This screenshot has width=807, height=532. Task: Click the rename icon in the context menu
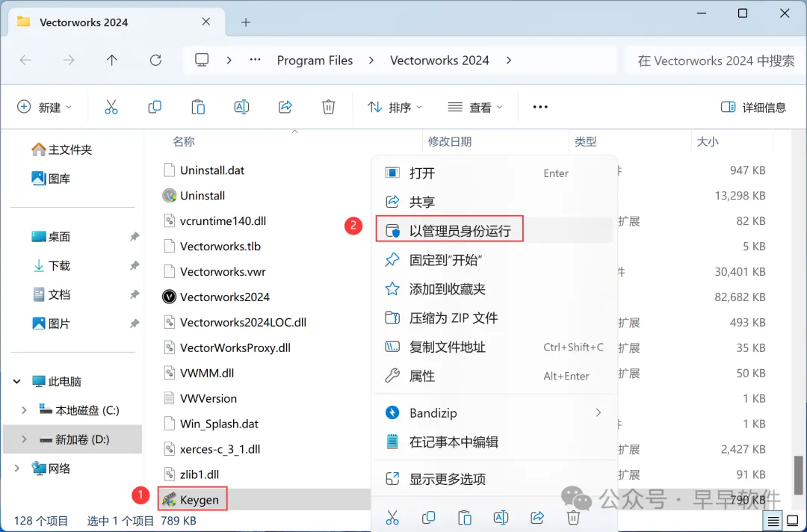coord(501,517)
